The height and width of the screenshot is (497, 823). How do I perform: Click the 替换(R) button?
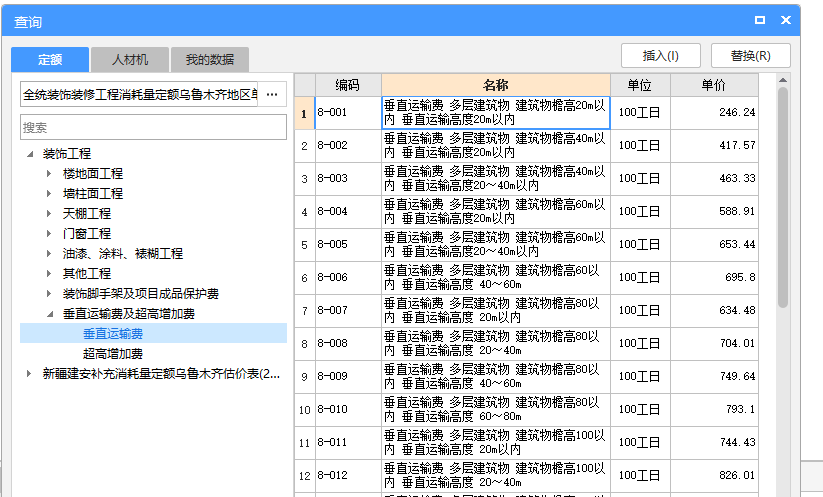[x=751, y=56]
